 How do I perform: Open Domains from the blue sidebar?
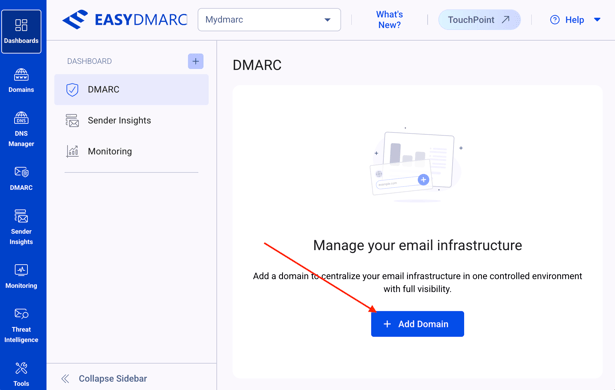(21, 80)
